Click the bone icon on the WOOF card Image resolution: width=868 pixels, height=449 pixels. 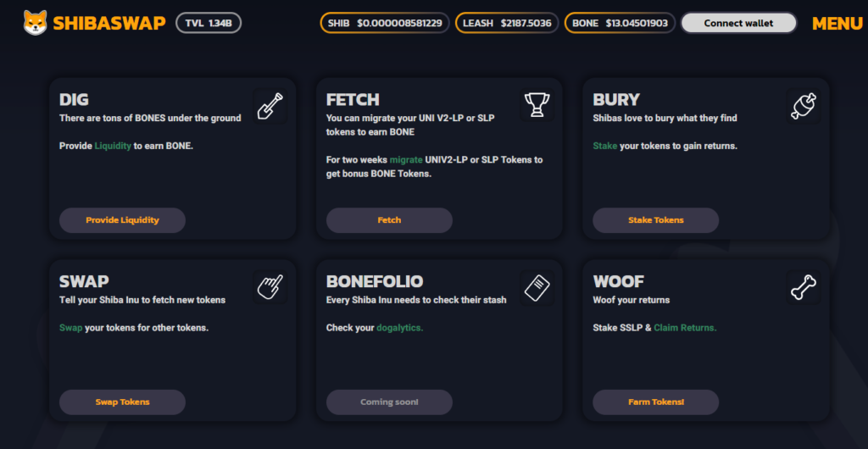pos(804,287)
